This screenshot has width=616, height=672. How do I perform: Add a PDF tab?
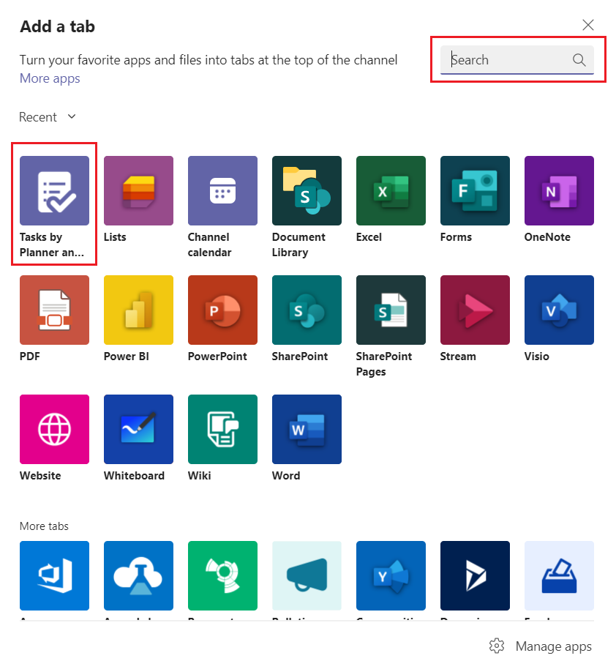tap(54, 310)
